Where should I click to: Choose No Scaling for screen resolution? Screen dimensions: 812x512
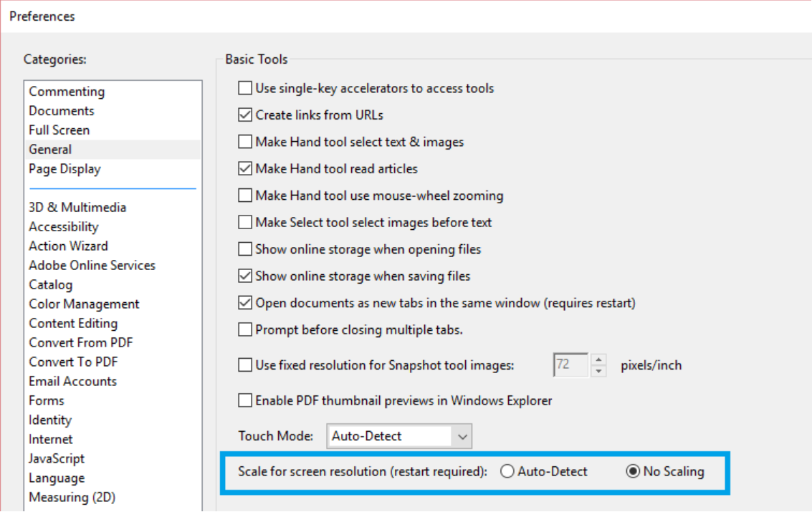(634, 471)
